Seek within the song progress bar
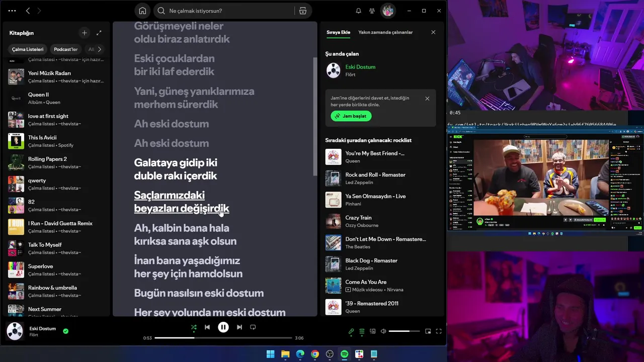 (223, 338)
